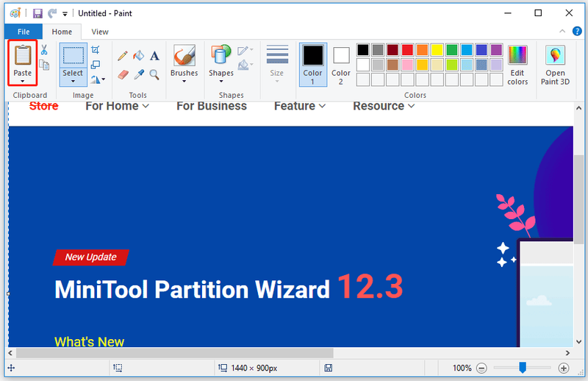Image resolution: width=588 pixels, height=381 pixels.
Task: Open the Shapes dropdown arrow
Action: pos(221,81)
